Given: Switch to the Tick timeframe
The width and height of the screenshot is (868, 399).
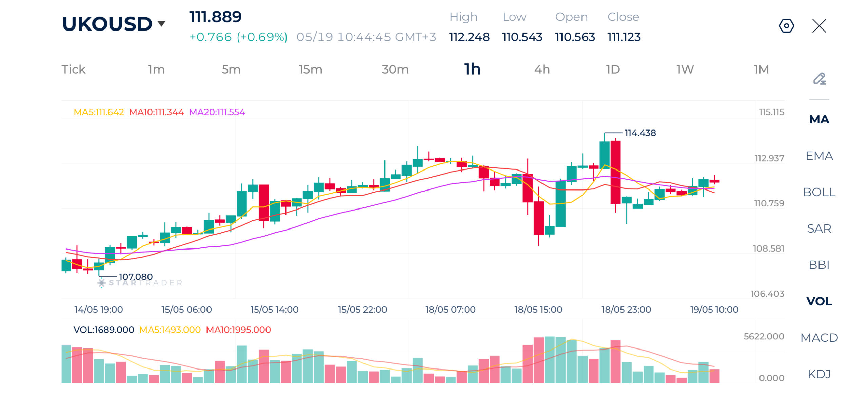Looking at the screenshot, I should (x=73, y=69).
